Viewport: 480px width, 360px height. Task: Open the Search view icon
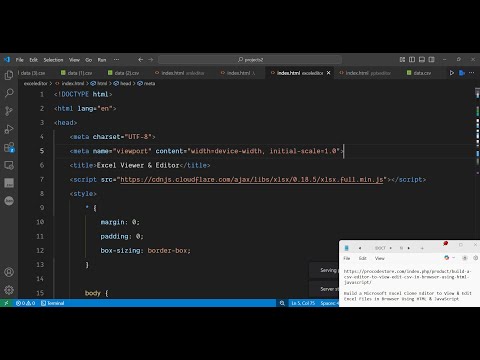point(9,93)
